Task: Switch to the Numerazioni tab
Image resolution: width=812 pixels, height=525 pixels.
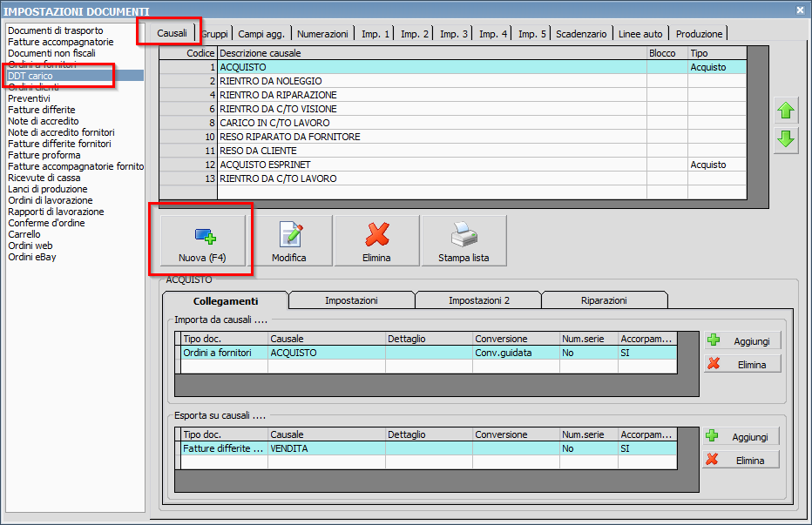Action: [322, 34]
